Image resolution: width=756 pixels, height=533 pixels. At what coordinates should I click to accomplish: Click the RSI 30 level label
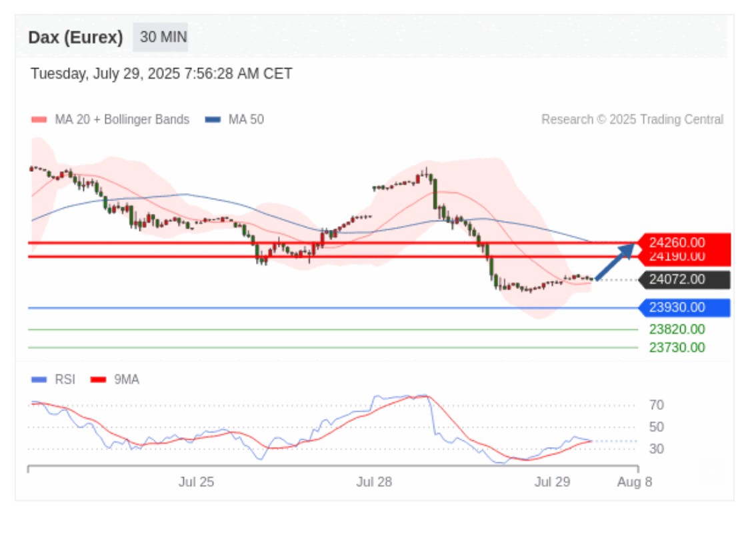coord(657,449)
